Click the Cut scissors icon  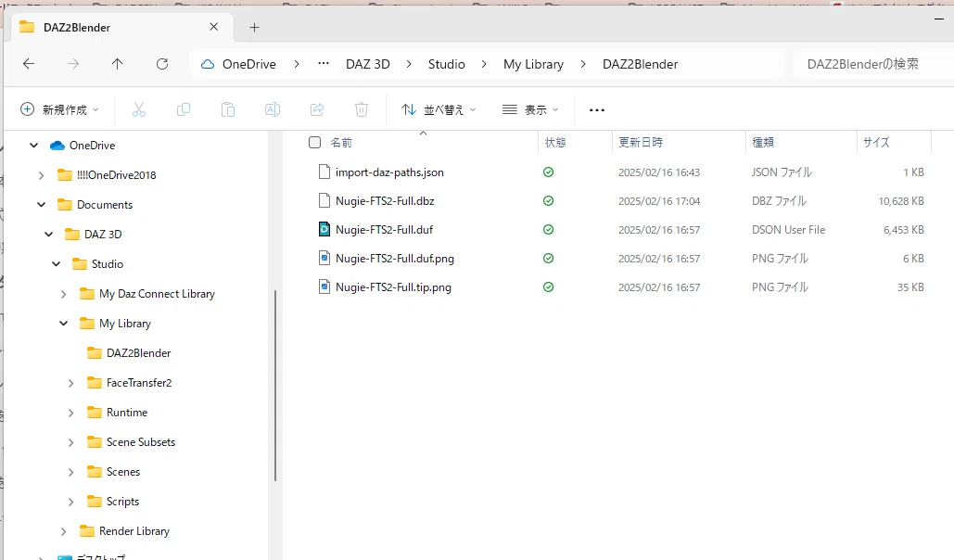(x=139, y=109)
